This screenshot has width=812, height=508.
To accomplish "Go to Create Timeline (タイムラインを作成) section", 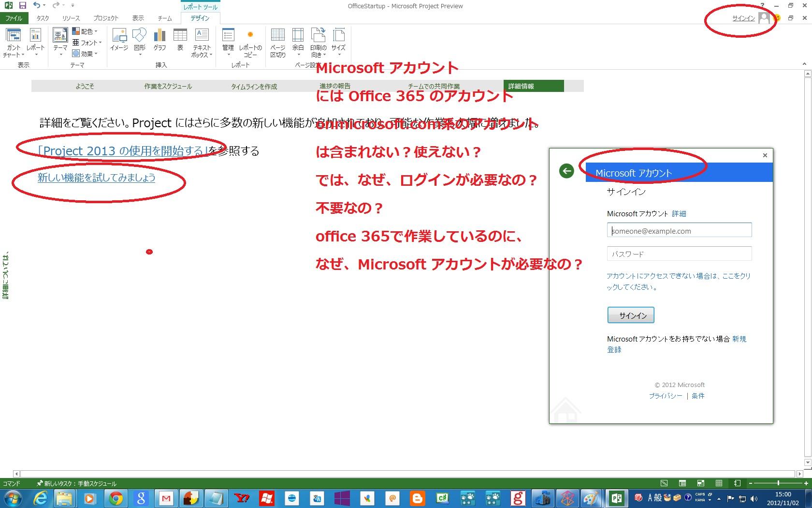I will (x=254, y=86).
